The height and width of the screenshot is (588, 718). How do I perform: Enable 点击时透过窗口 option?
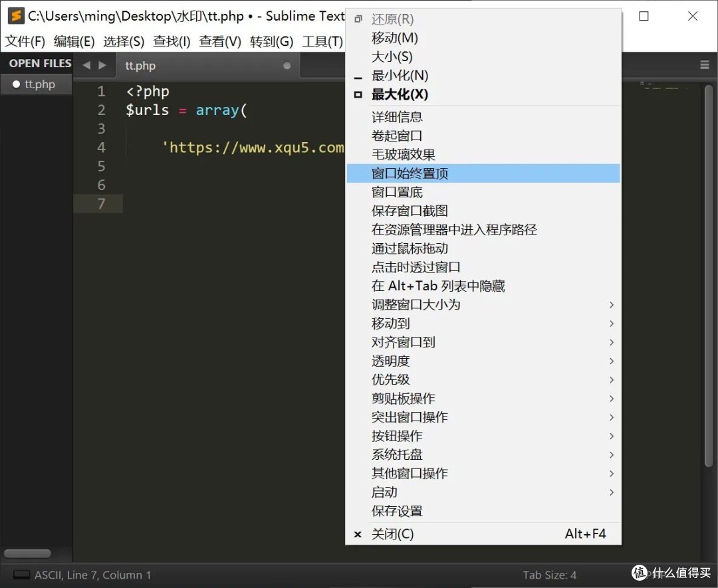[x=416, y=267]
